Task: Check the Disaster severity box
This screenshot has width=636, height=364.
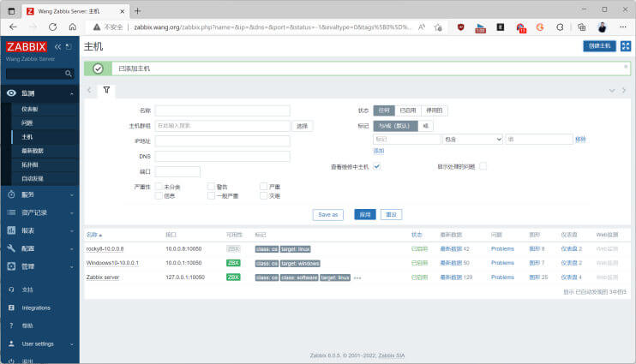Action: coord(264,196)
